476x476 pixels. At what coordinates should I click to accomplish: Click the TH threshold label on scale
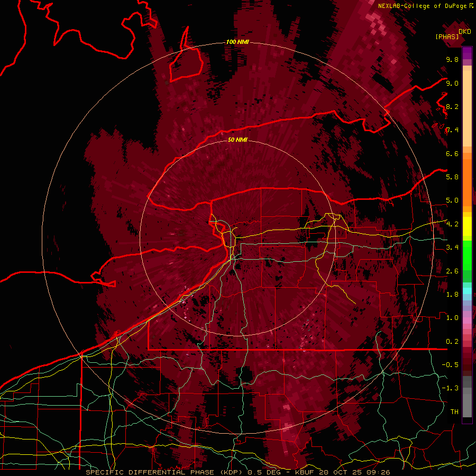[454, 412]
